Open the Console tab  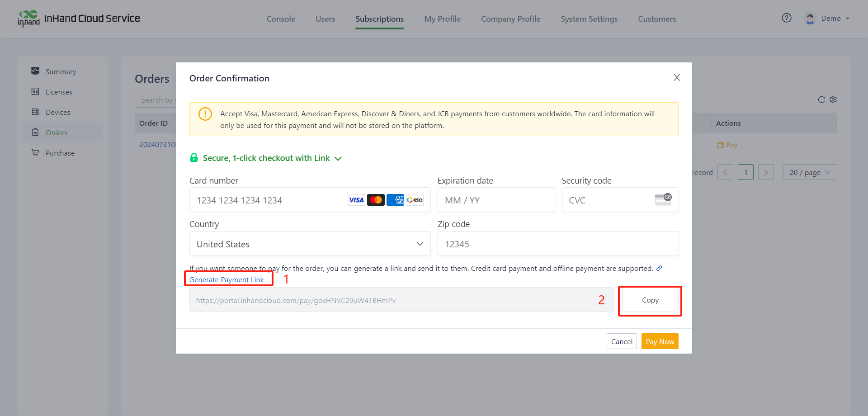pyautogui.click(x=281, y=19)
